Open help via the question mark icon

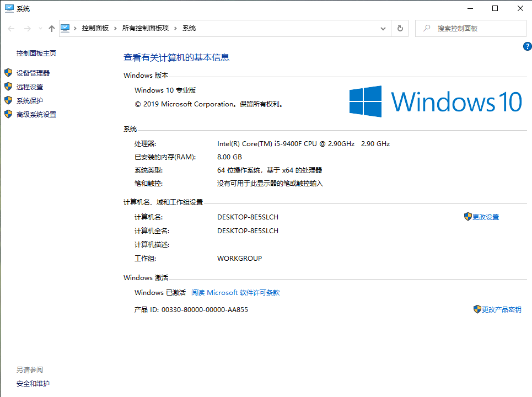[527, 46]
